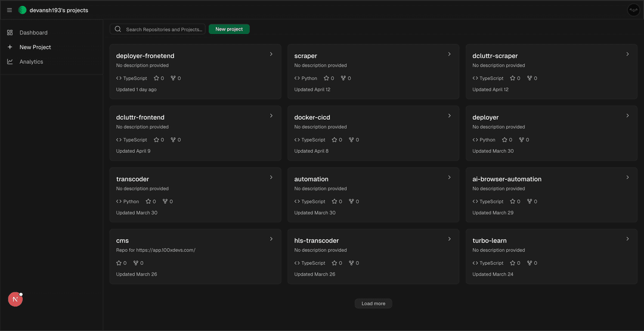The image size is (644, 331).
Task: Click the code icon on deployer card
Action: (475, 140)
